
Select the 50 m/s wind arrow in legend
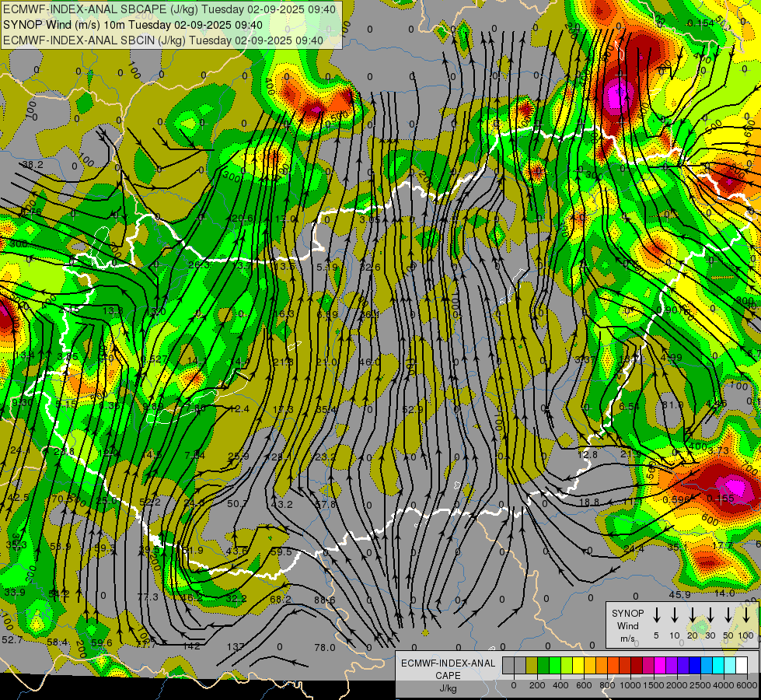click(728, 614)
